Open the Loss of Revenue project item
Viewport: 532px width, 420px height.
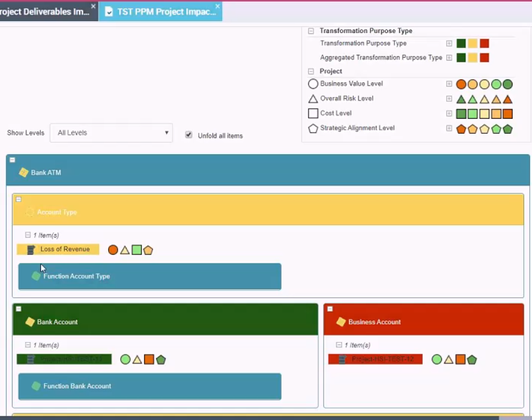(65, 250)
